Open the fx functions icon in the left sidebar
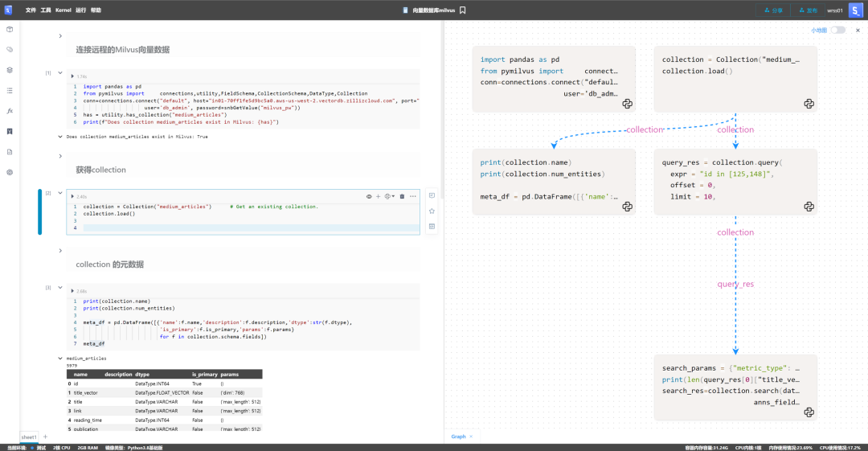Image resolution: width=868 pixels, height=451 pixels. 10,111
